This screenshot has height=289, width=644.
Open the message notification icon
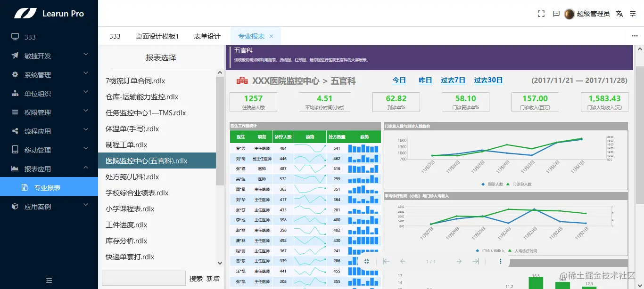click(556, 14)
